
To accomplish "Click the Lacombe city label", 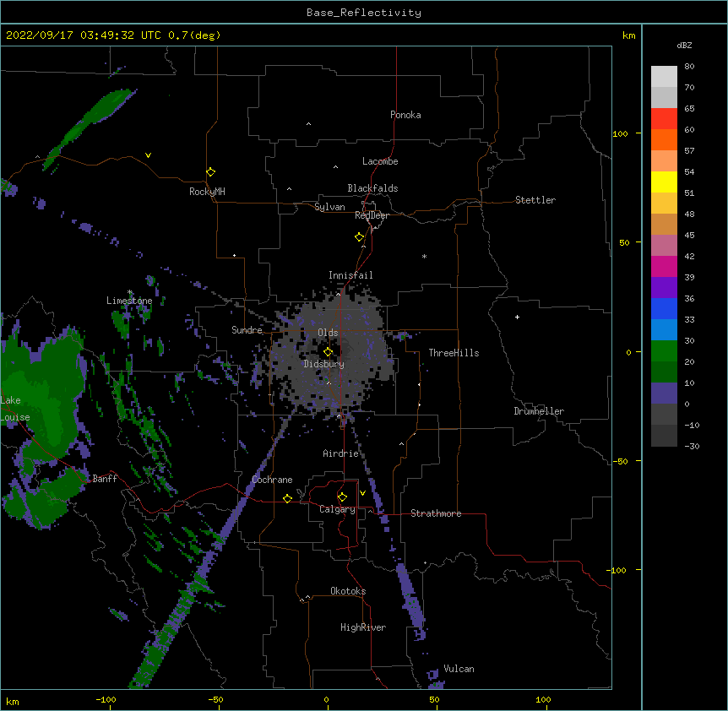I will click(380, 161).
